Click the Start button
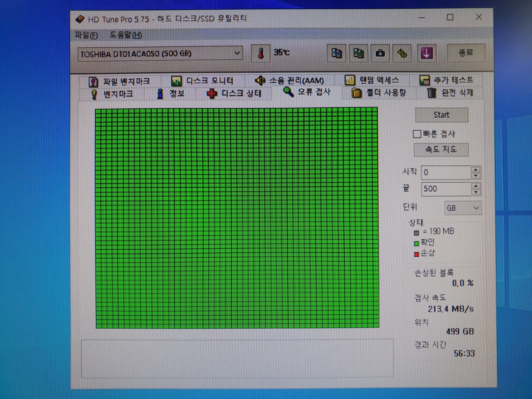The width and height of the screenshot is (532, 399). (442, 115)
